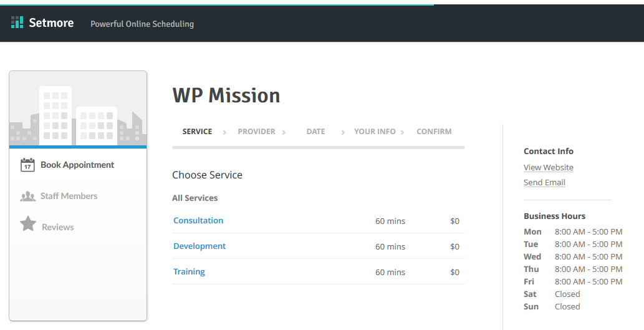Click the Setmore brand name
The width and height of the screenshot is (644, 330).
point(51,22)
